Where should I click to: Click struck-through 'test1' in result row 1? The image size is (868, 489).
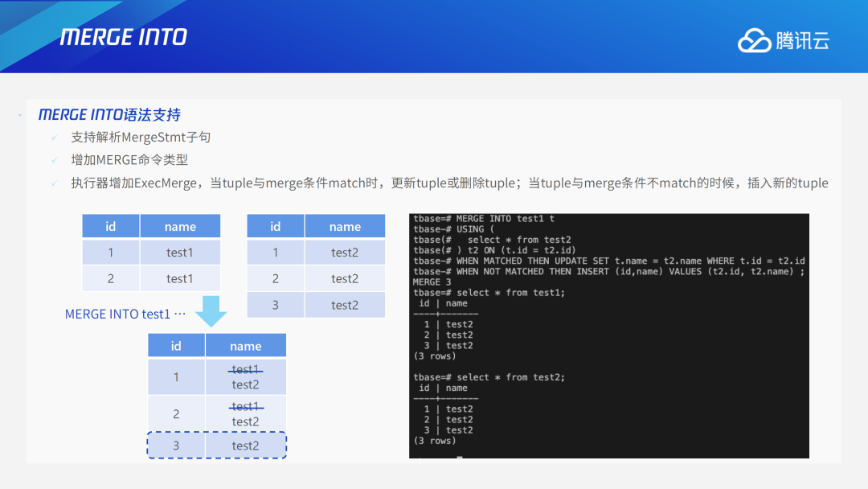pos(246,369)
